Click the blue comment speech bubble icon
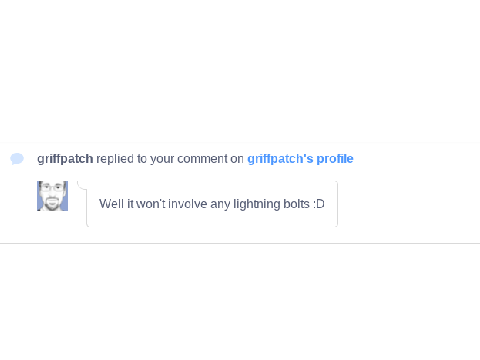480x360 pixels. coord(17,159)
